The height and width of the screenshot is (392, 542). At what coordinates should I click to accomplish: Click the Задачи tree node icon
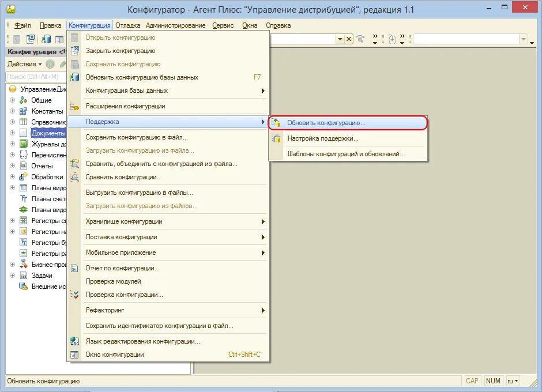pos(24,276)
